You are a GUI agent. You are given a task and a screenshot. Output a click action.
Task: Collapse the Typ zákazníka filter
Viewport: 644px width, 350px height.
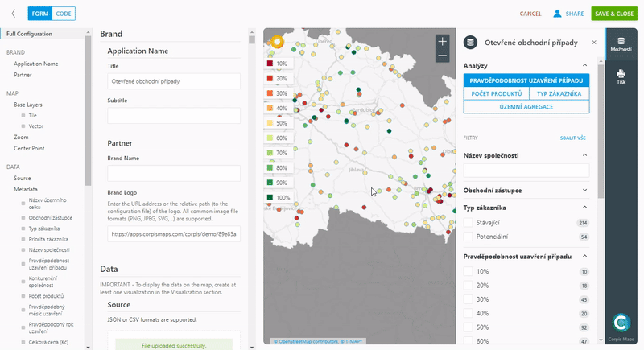[585, 208]
